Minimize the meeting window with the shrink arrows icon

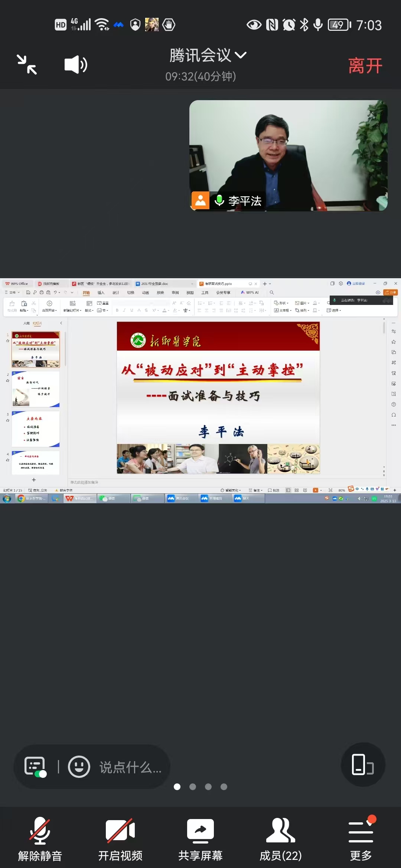[27, 65]
